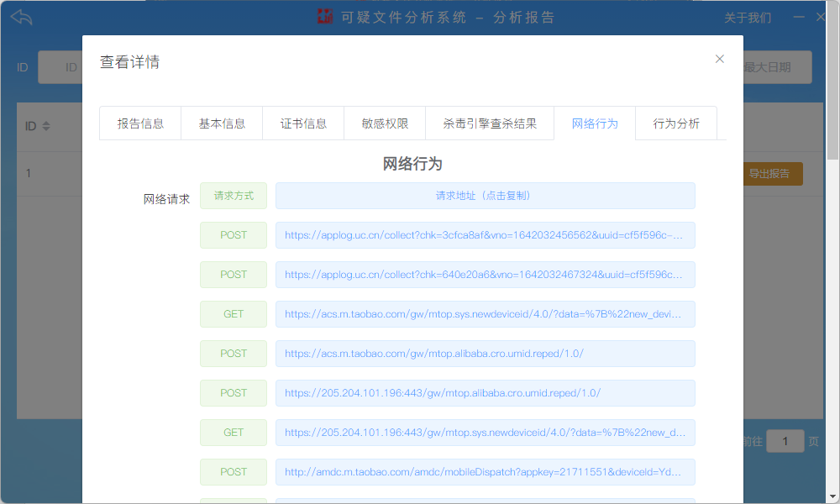Image resolution: width=840 pixels, height=504 pixels.
Task: Copy the amdc.m.taobao.com mobileDispatch URL
Action: click(x=485, y=472)
